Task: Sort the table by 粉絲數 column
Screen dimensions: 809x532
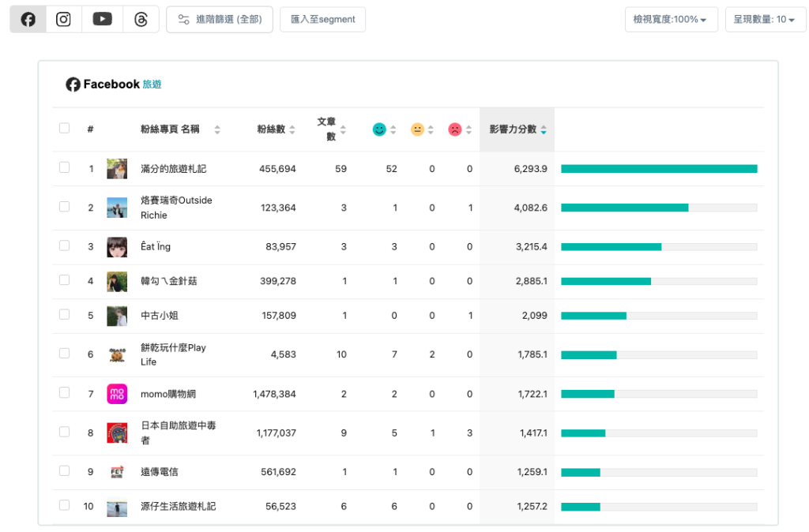Action: coord(276,129)
